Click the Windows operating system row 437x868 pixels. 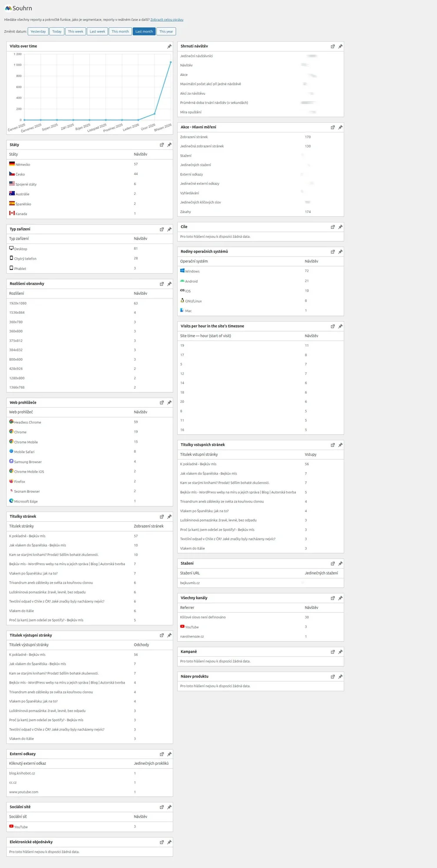point(261,271)
